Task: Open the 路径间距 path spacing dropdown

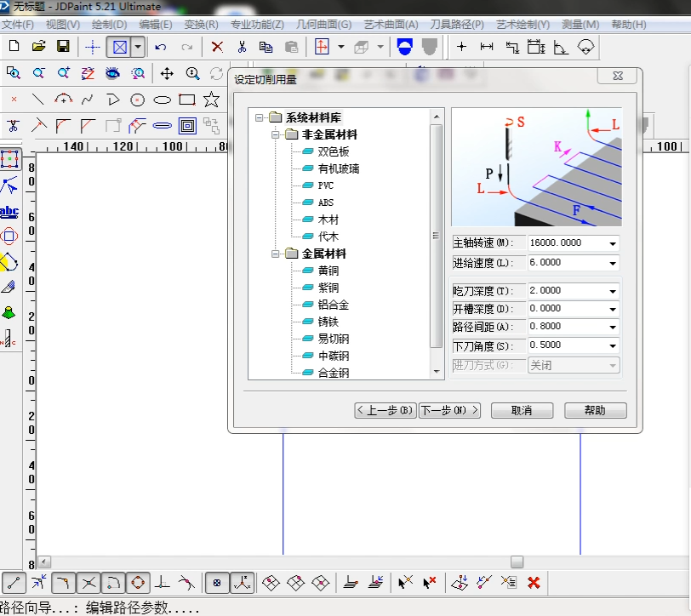Action: click(x=613, y=327)
